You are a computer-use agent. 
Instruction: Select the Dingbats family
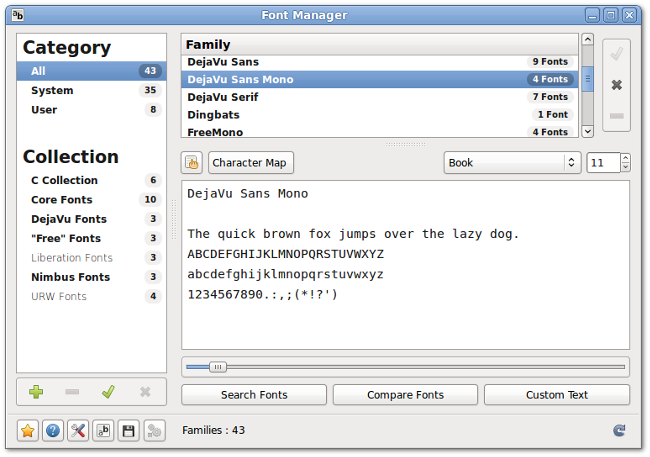point(379,115)
